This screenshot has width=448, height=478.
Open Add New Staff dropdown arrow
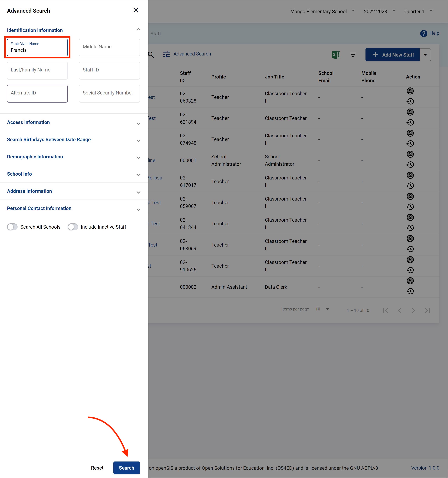[x=425, y=55]
